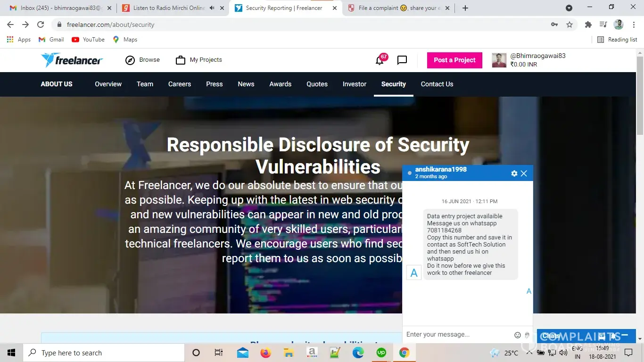Viewport: 644px width, 362px height.
Task: Open Chrome extensions puzzle icon
Action: pyautogui.click(x=588, y=25)
